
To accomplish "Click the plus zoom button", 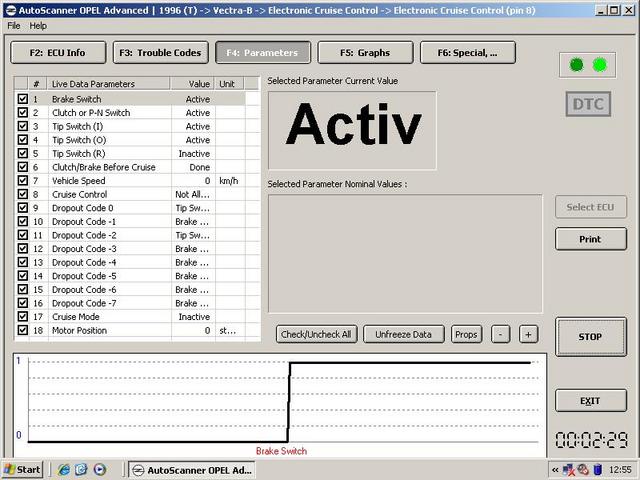I will point(529,334).
